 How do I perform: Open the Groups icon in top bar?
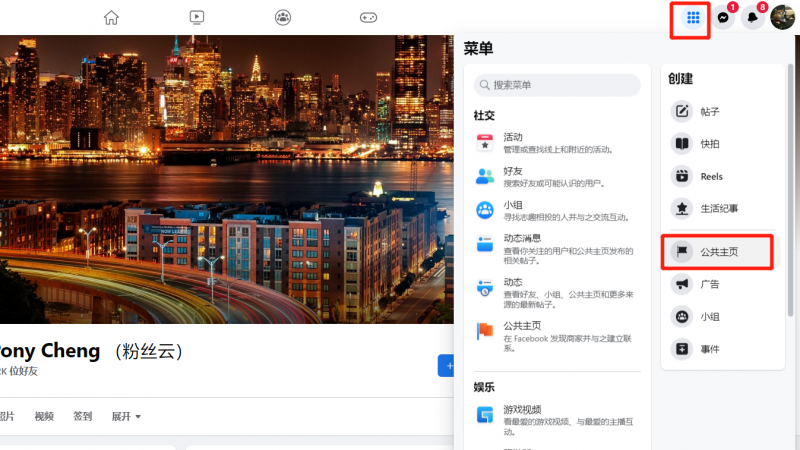pos(283,18)
